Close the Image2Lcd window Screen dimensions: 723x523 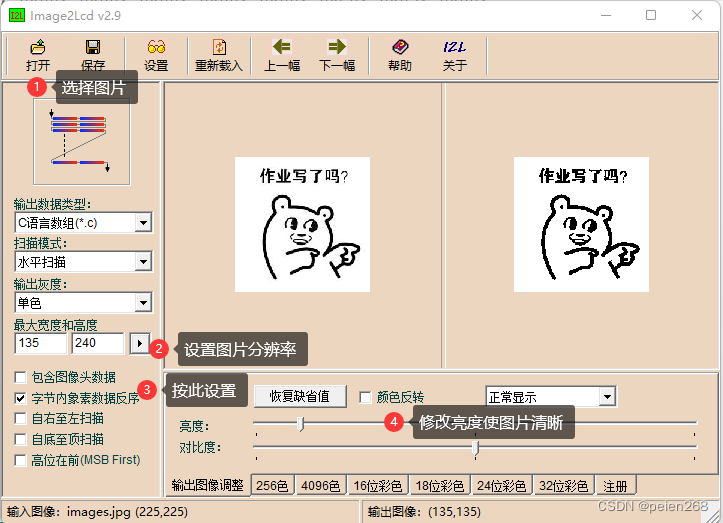click(x=697, y=15)
